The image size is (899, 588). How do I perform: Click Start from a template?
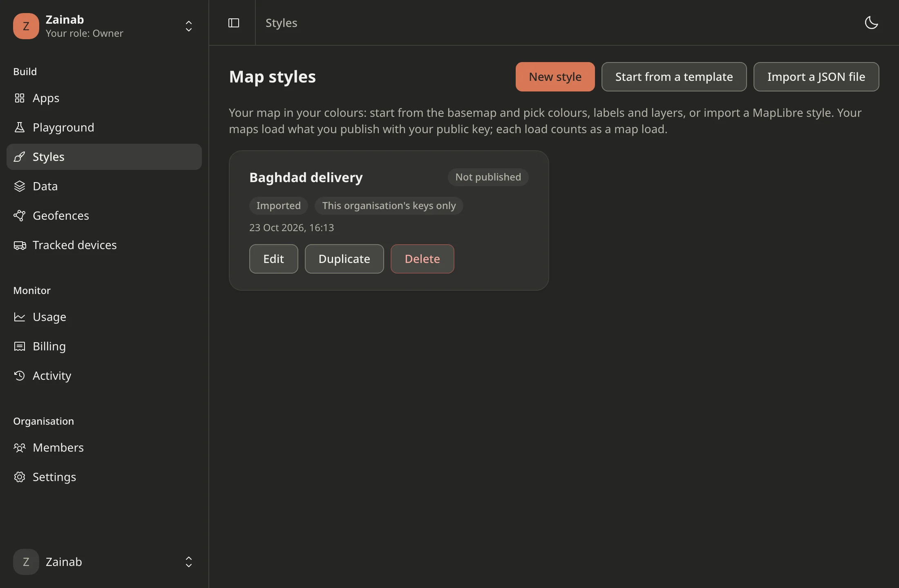click(674, 77)
